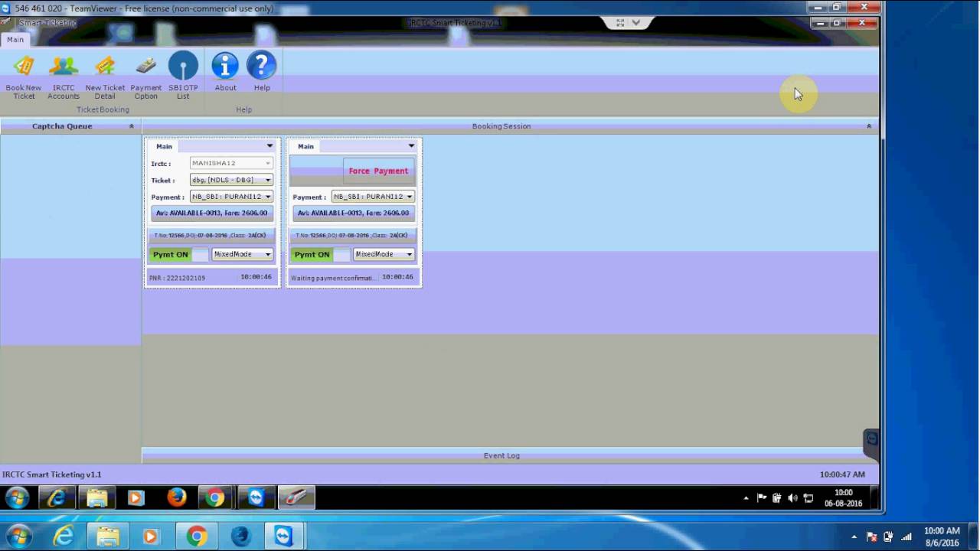
Task: Select the IRCTC train app on remote taskbar
Action: click(x=296, y=498)
